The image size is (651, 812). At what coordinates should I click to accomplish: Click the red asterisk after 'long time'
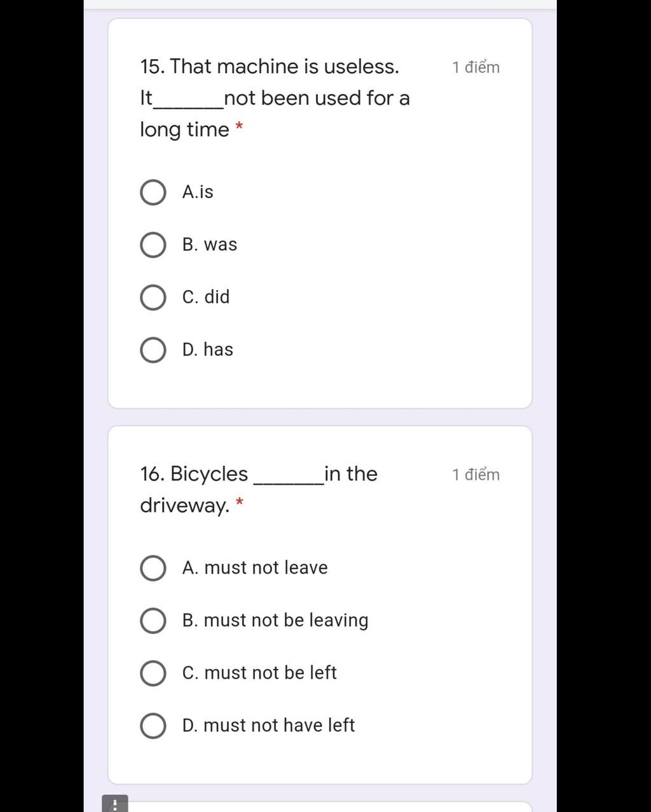[239, 127]
